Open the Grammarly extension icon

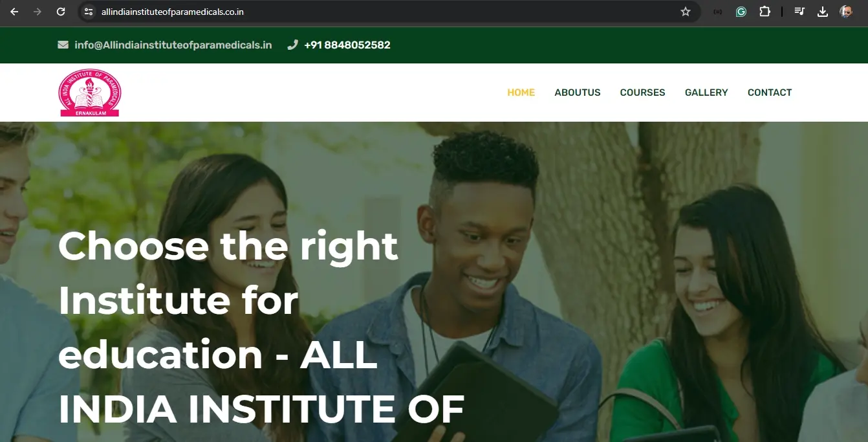pyautogui.click(x=741, y=12)
